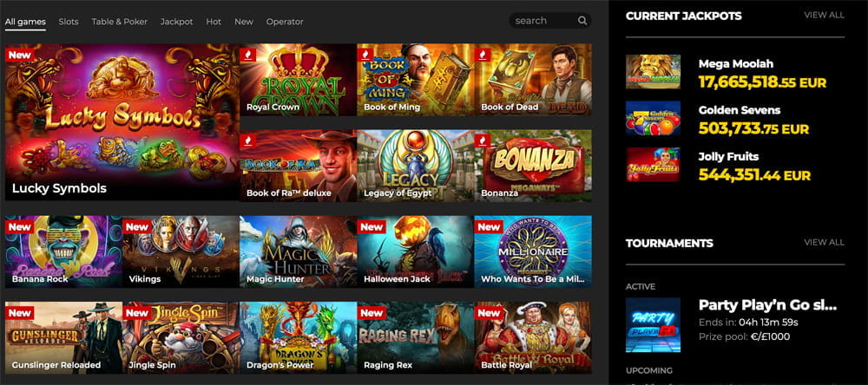
Task: Click the red badge on Bonanza tile
Action: pyautogui.click(x=483, y=141)
